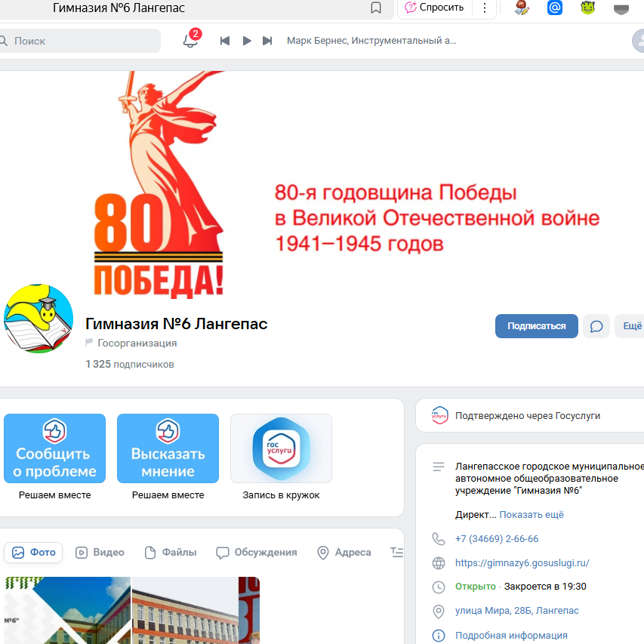The width and height of the screenshot is (644, 644).
Task: Skip to the next track
Action: coord(267,41)
